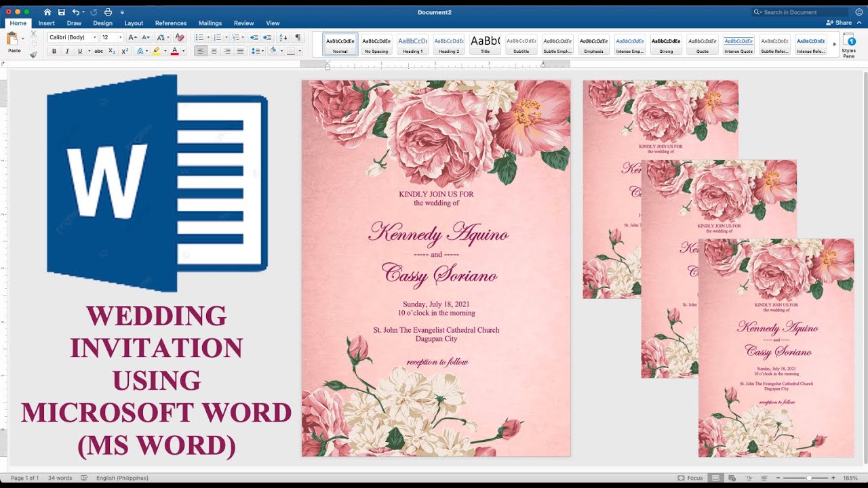Apply superscript formatting
868x488 pixels.
coord(125,51)
